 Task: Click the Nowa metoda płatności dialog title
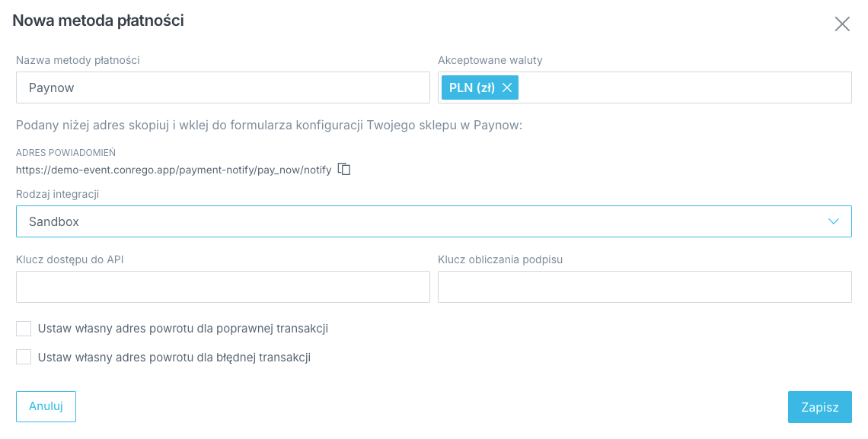98,21
